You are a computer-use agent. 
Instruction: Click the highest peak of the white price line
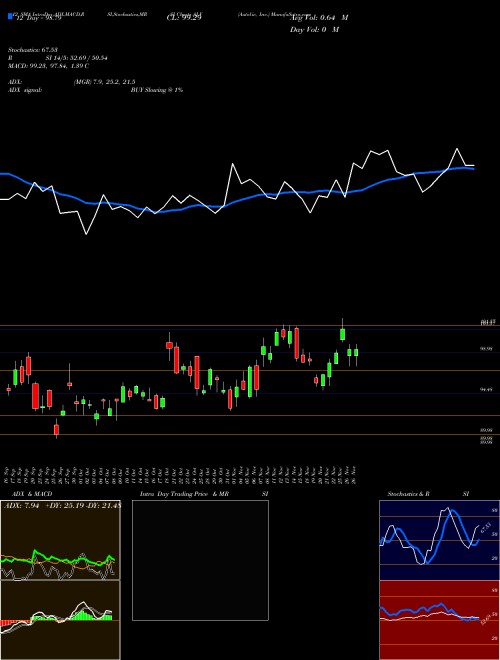click(457, 149)
